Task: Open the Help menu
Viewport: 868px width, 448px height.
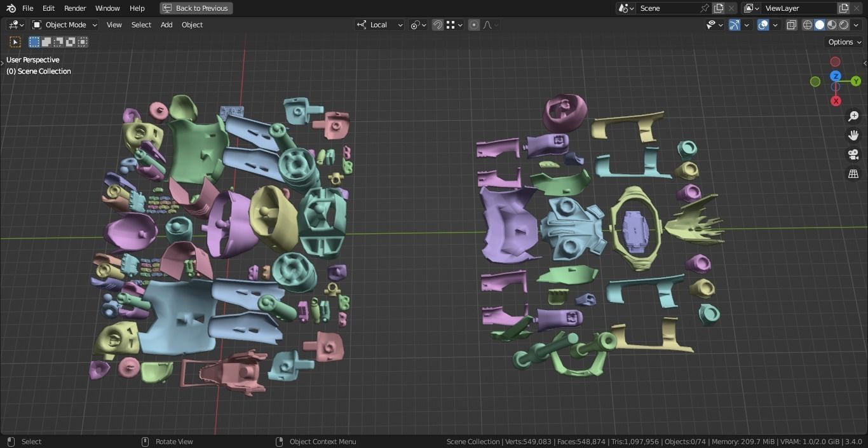Action: pos(137,8)
